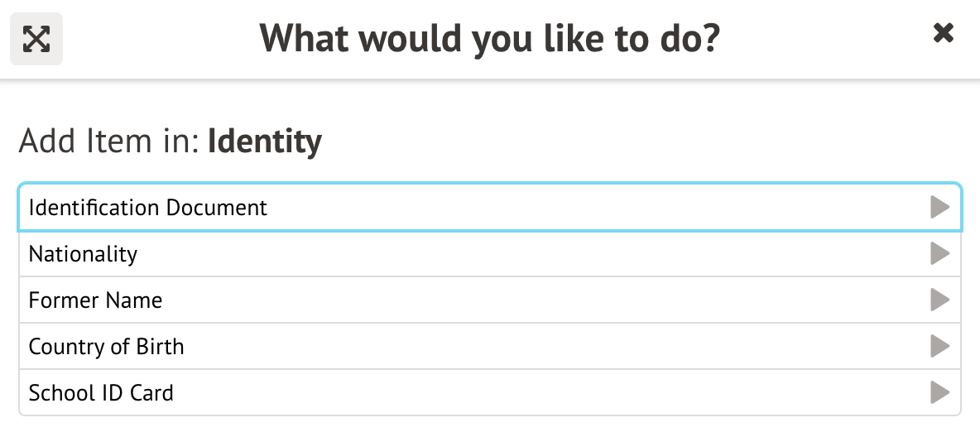Open the School ID Card item
Image resolution: width=980 pixels, height=432 pixels.
coord(101,392)
